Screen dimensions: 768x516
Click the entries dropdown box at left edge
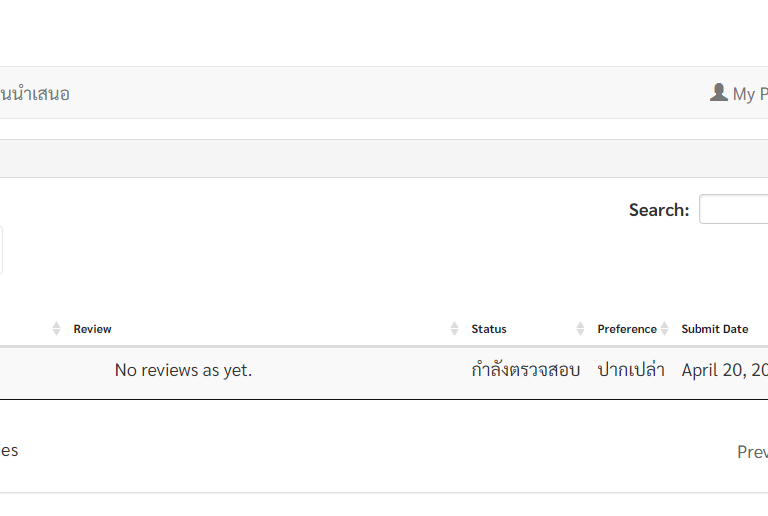click(1, 250)
